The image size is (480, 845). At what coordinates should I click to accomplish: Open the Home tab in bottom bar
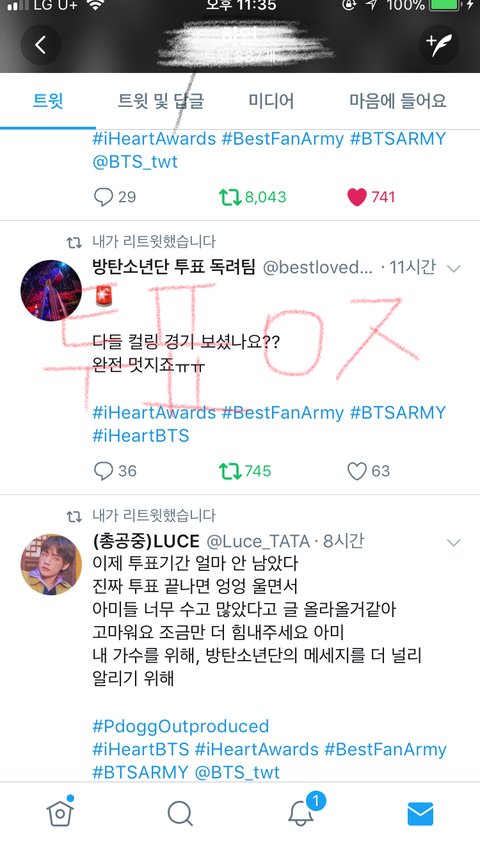point(60,813)
